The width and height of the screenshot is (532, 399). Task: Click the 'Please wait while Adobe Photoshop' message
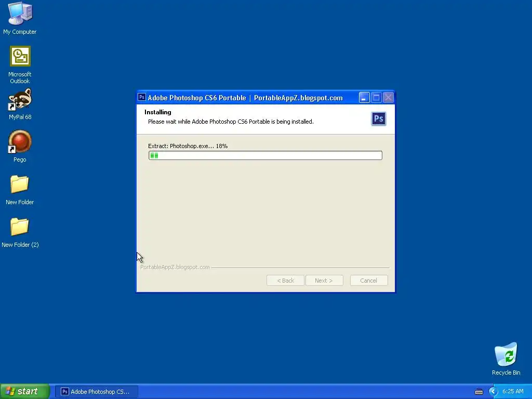(231, 122)
